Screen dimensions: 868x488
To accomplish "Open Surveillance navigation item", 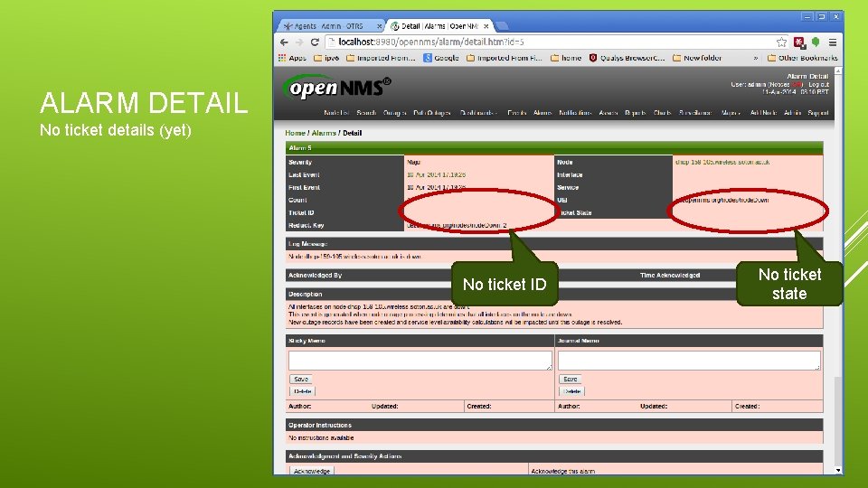I will click(695, 113).
